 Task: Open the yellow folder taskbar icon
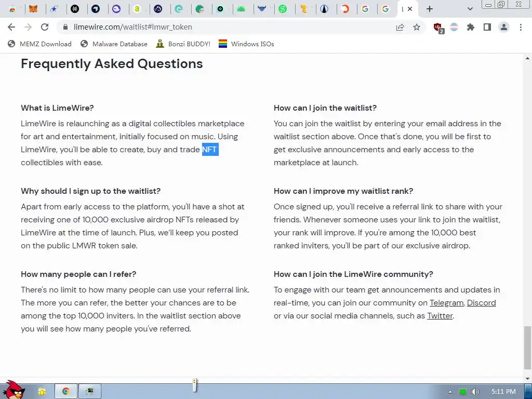pyautogui.click(x=42, y=392)
